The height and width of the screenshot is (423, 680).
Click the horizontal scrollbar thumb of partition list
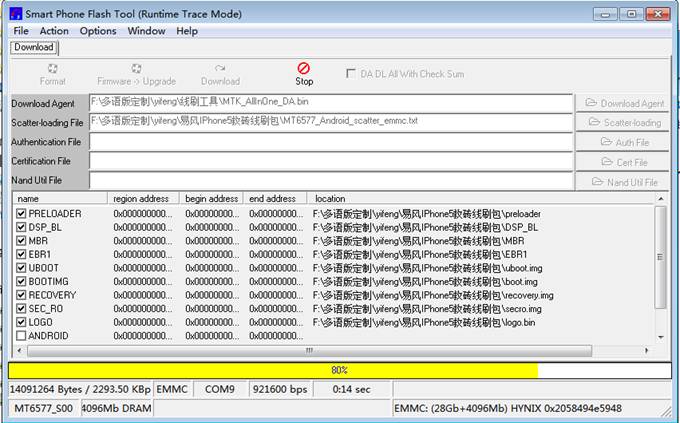[x=309, y=351]
